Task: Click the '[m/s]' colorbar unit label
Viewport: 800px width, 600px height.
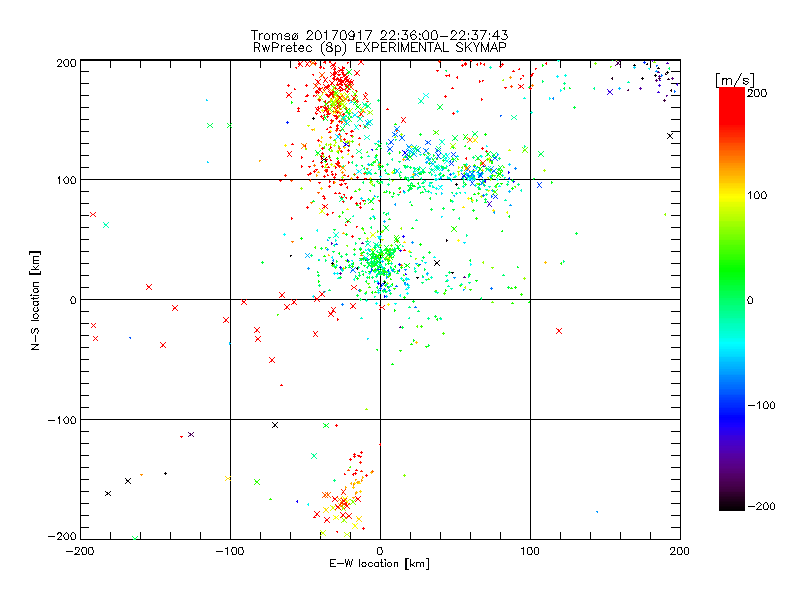Action: [x=735, y=80]
